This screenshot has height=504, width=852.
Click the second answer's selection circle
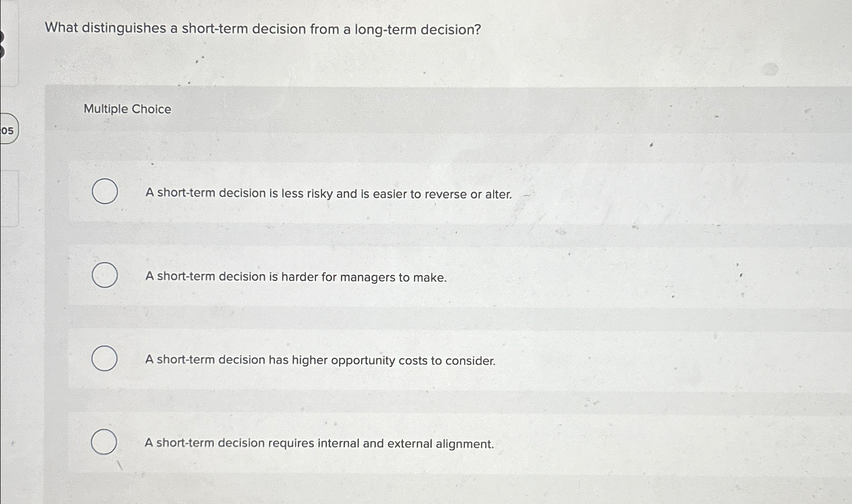pyautogui.click(x=104, y=276)
